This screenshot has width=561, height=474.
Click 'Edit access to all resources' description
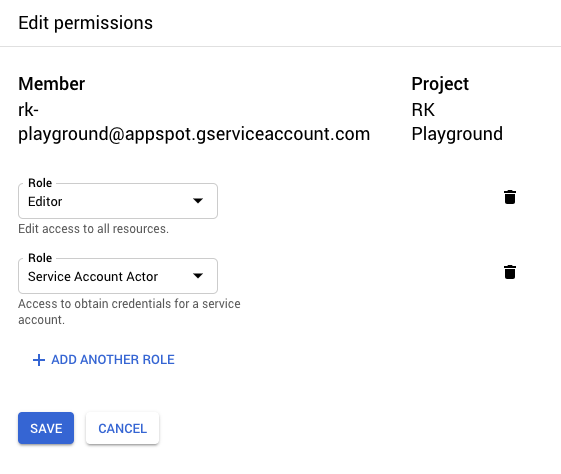[93, 229]
